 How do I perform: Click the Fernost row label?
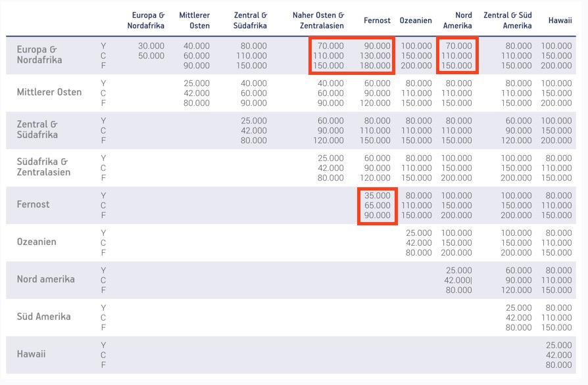(34, 204)
